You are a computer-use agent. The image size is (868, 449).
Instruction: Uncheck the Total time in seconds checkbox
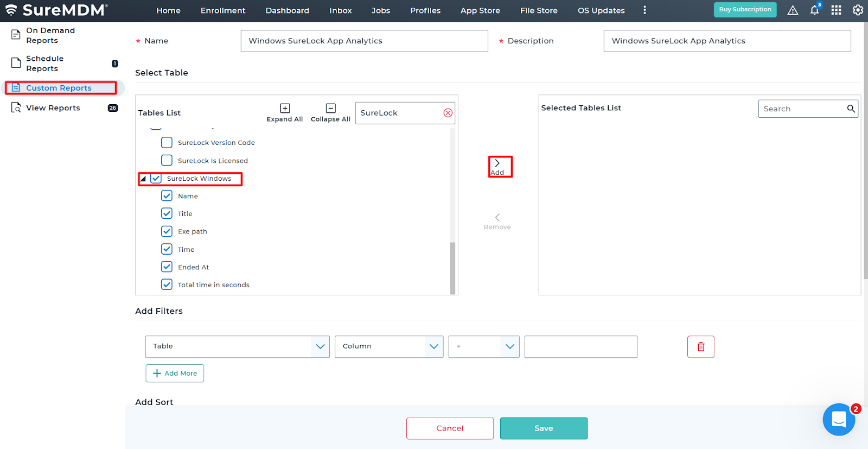click(167, 284)
